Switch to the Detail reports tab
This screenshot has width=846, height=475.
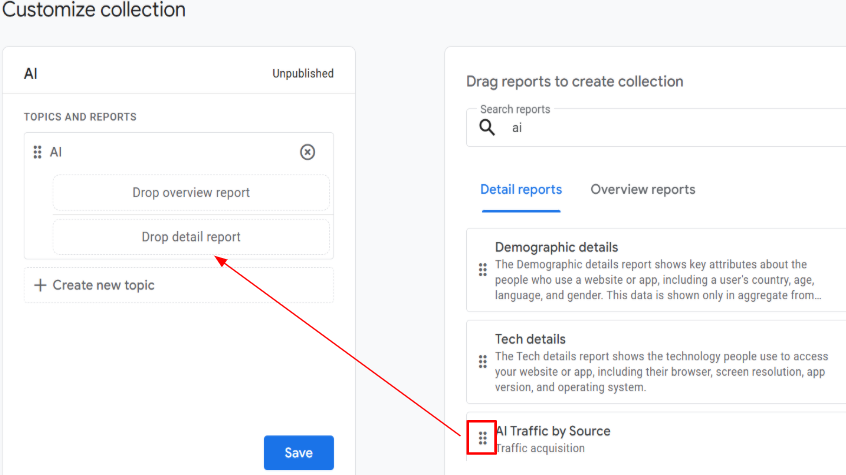point(521,189)
